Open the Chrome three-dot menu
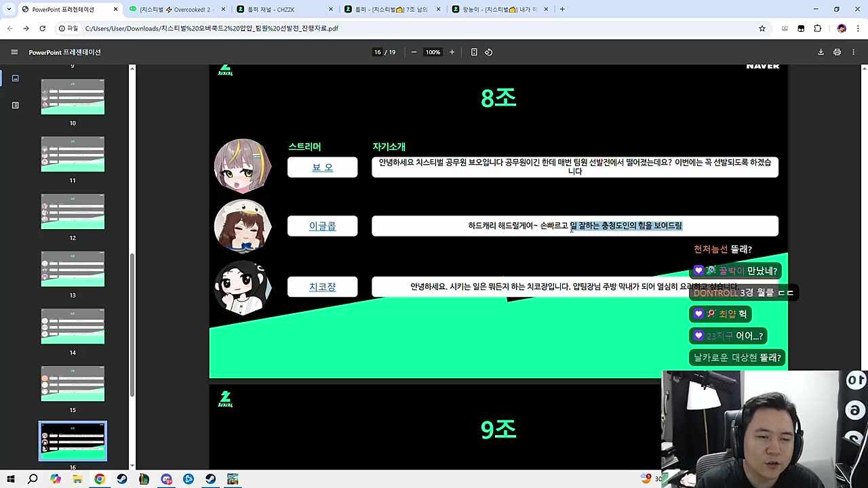868x488 pixels. pyautogui.click(x=858, y=28)
